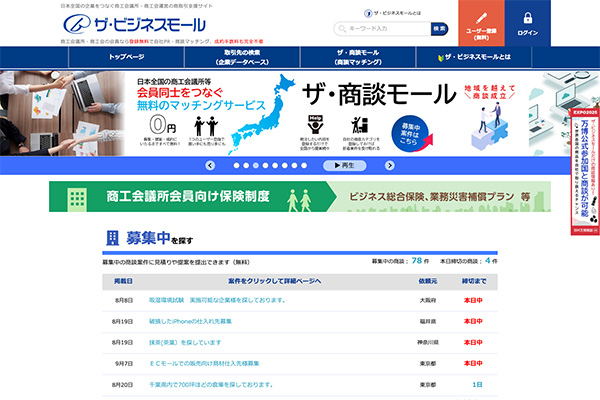Click the 掲載日 column header
The image size is (600, 400).
(123, 281)
